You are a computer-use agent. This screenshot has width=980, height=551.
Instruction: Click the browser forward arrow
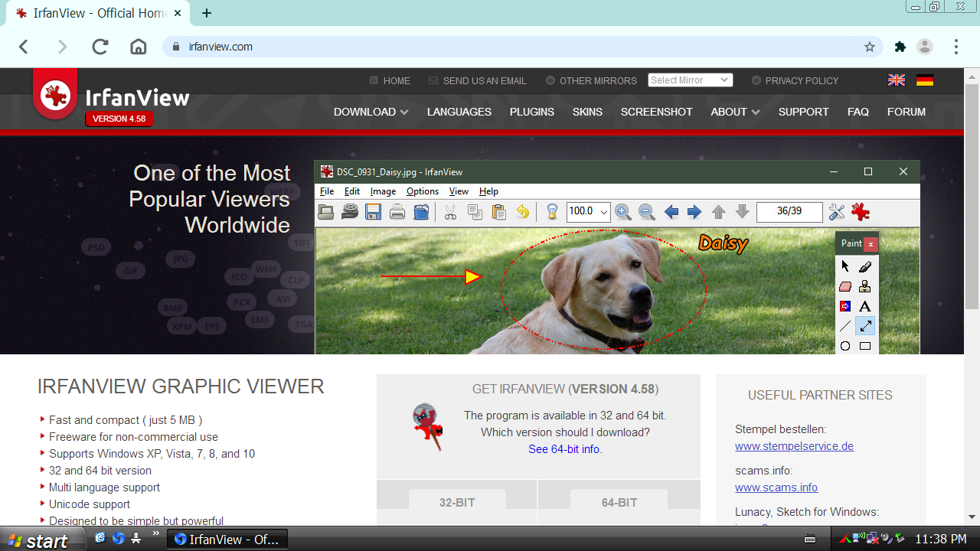[62, 47]
